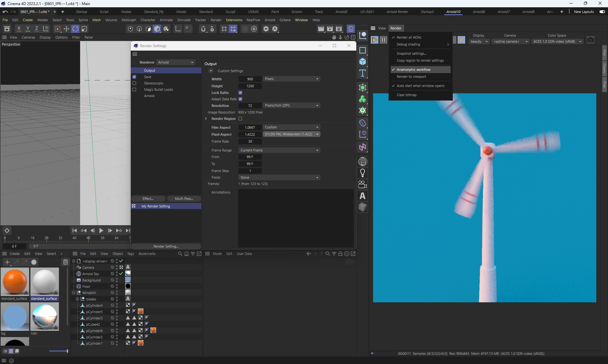608x364 pixels.
Task: Click the Effect... button
Action: pyautogui.click(x=148, y=199)
